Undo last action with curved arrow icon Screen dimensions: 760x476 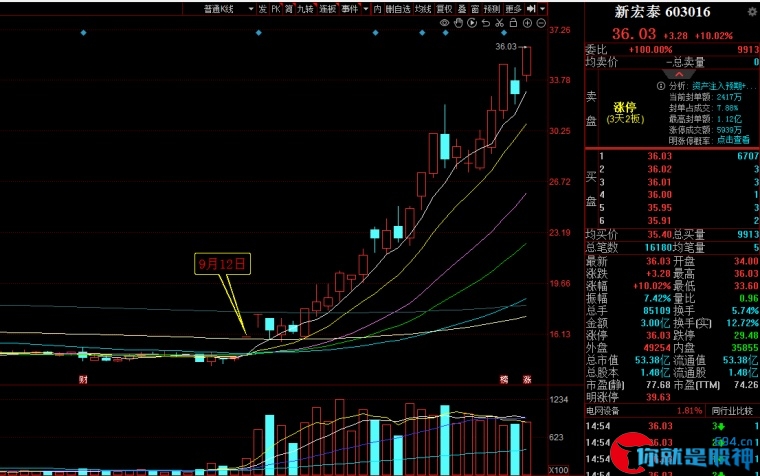486,23
